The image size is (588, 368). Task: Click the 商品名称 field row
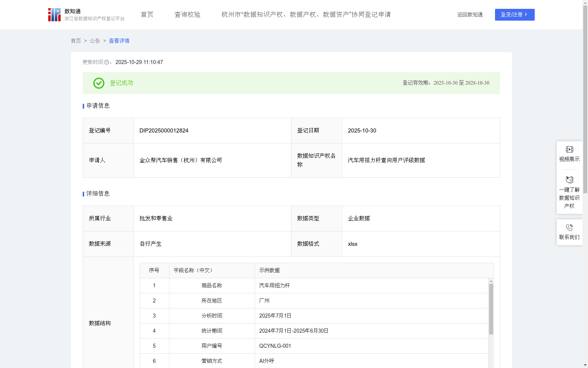click(x=314, y=286)
